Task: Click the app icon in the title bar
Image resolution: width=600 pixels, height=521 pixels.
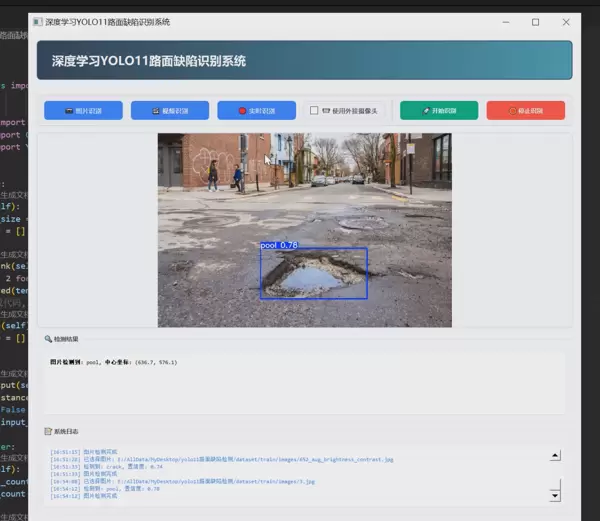Action: point(38,21)
